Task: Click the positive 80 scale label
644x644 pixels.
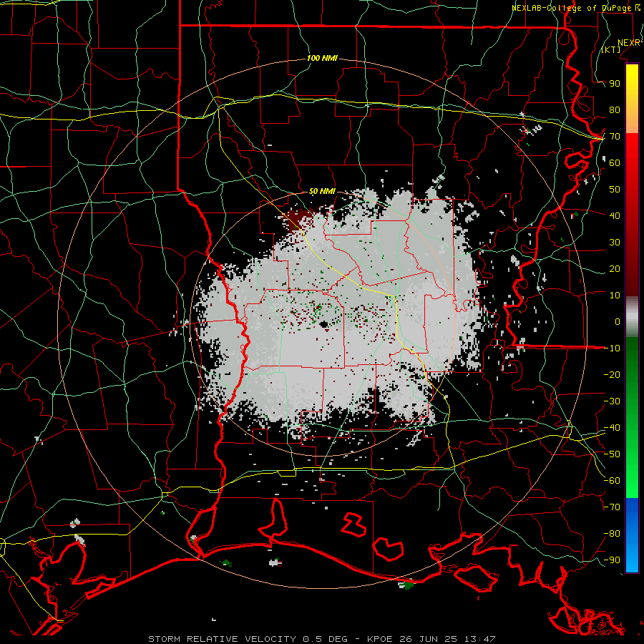Action: [x=615, y=110]
